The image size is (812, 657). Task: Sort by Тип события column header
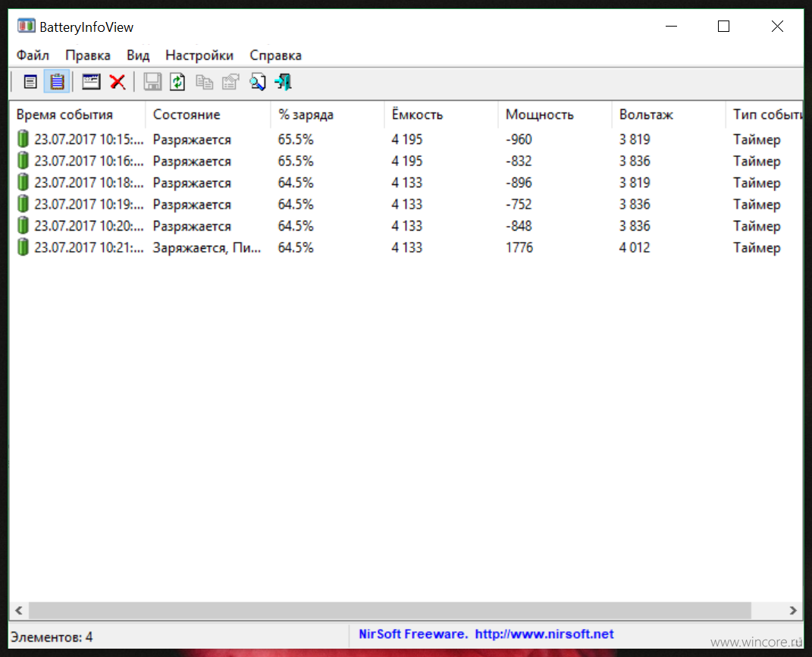tap(764, 115)
